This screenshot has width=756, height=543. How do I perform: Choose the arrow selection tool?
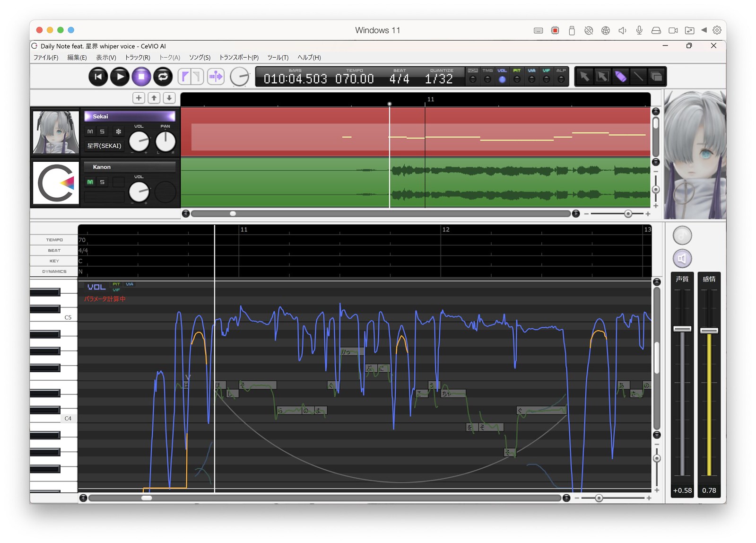pos(585,77)
